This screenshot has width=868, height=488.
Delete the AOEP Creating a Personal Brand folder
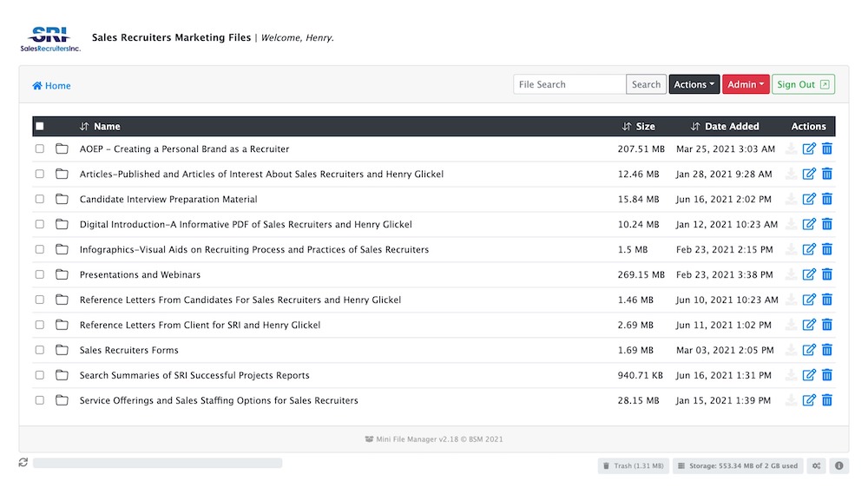tap(827, 148)
